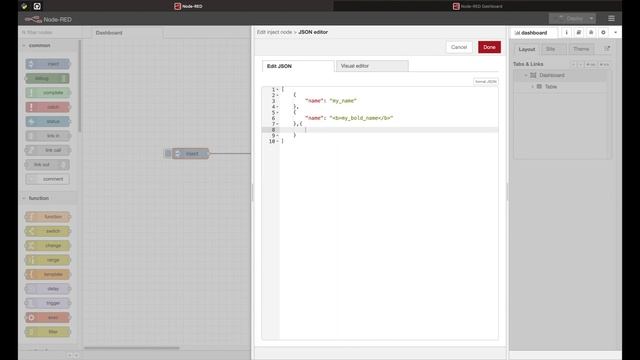Toggle the code fold arrow on line 7

[x=278, y=124]
